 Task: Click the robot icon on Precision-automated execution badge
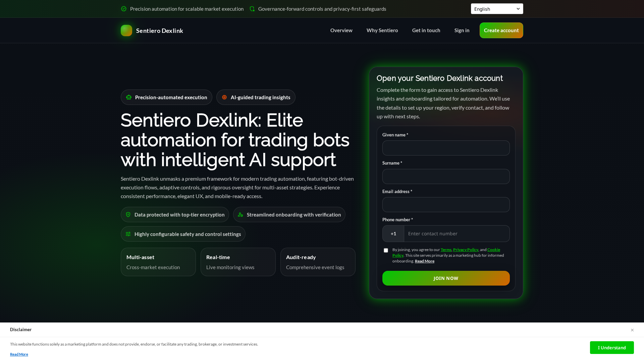point(129,97)
